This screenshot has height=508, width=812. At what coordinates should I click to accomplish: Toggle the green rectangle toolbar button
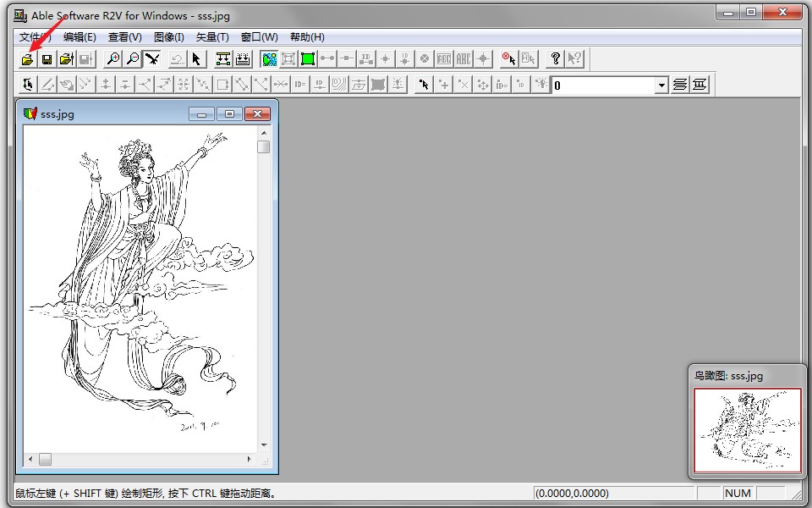pos(307,59)
